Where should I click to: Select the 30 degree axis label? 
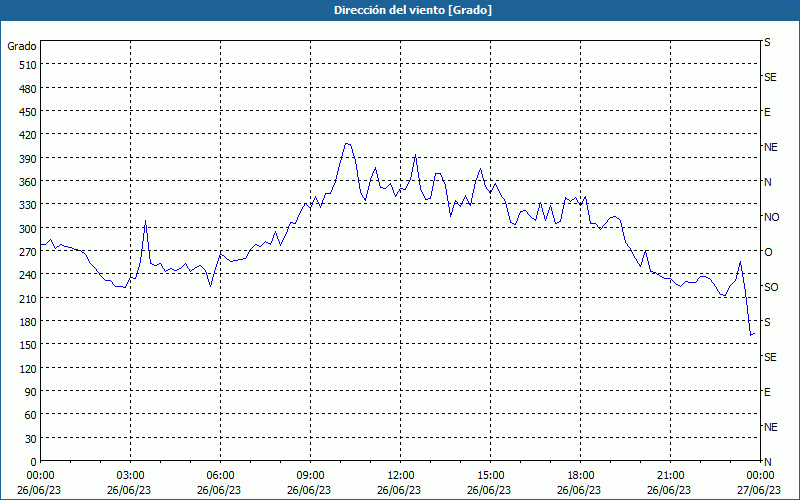pyautogui.click(x=31, y=439)
